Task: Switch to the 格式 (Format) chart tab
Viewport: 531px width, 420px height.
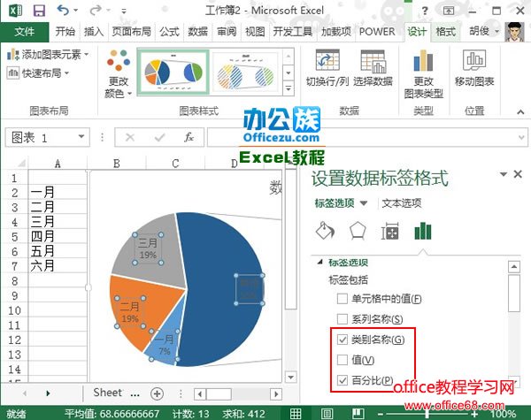Action: tap(446, 32)
